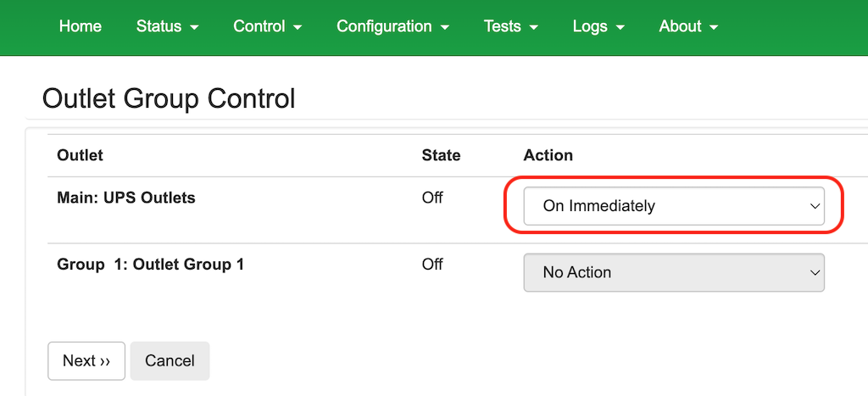868x396 pixels.
Task: Click the caret arrow beside Logs
Action: [x=620, y=27]
